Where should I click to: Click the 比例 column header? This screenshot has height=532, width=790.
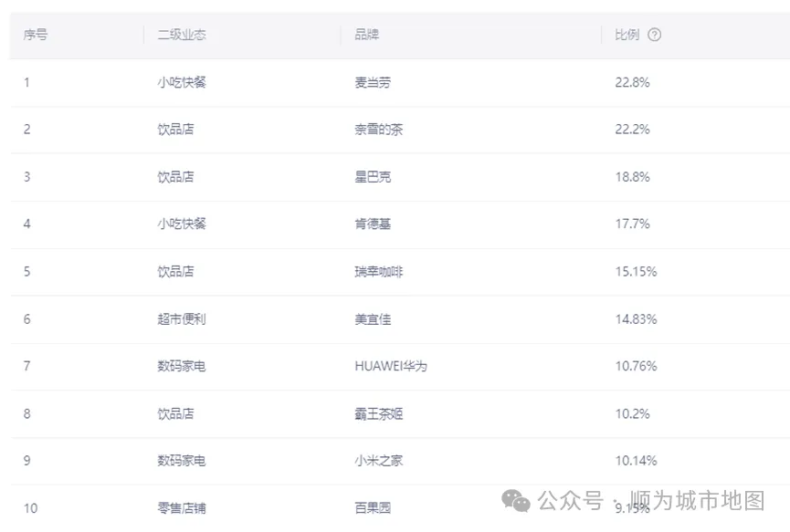(627, 35)
